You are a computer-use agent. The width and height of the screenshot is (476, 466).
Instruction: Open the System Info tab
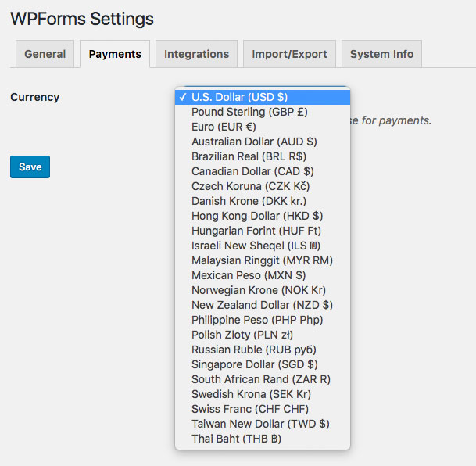[381, 54]
